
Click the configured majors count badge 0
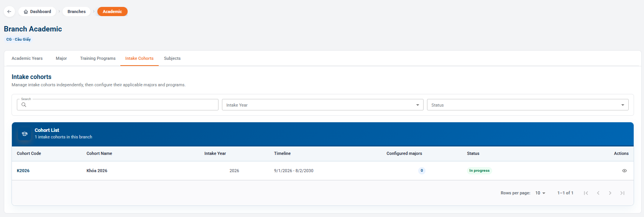coord(422,171)
